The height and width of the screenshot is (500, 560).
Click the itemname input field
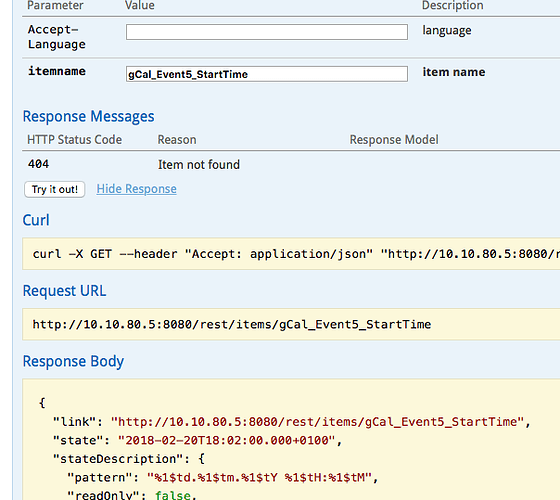tap(266, 74)
